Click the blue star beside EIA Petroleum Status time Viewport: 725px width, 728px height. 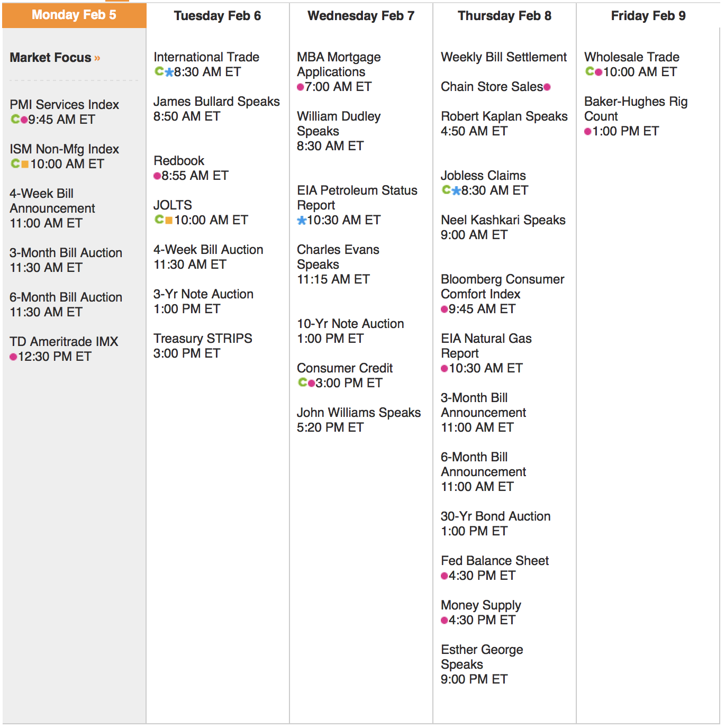tap(302, 220)
